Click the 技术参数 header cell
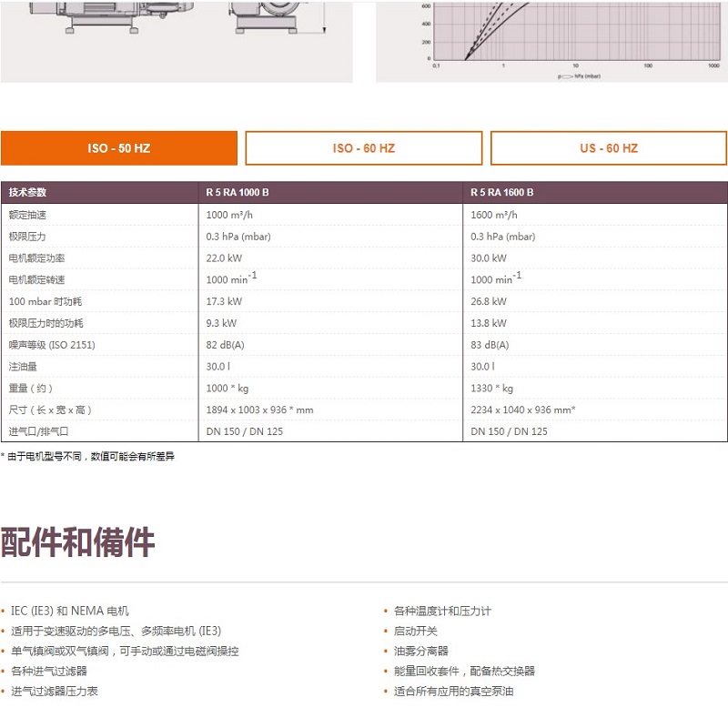728x728 pixels. click(x=27, y=192)
